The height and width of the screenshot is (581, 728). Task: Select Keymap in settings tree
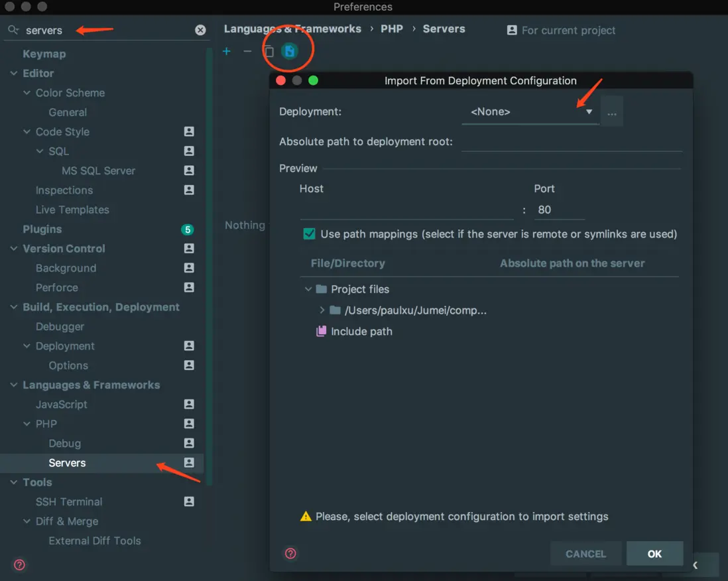click(x=44, y=54)
